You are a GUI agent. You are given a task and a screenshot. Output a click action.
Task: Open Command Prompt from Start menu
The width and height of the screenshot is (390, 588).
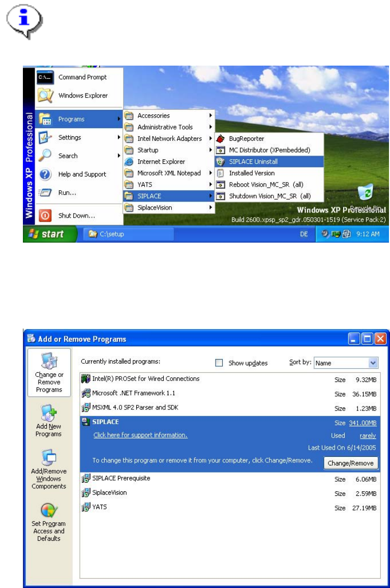[x=79, y=77]
